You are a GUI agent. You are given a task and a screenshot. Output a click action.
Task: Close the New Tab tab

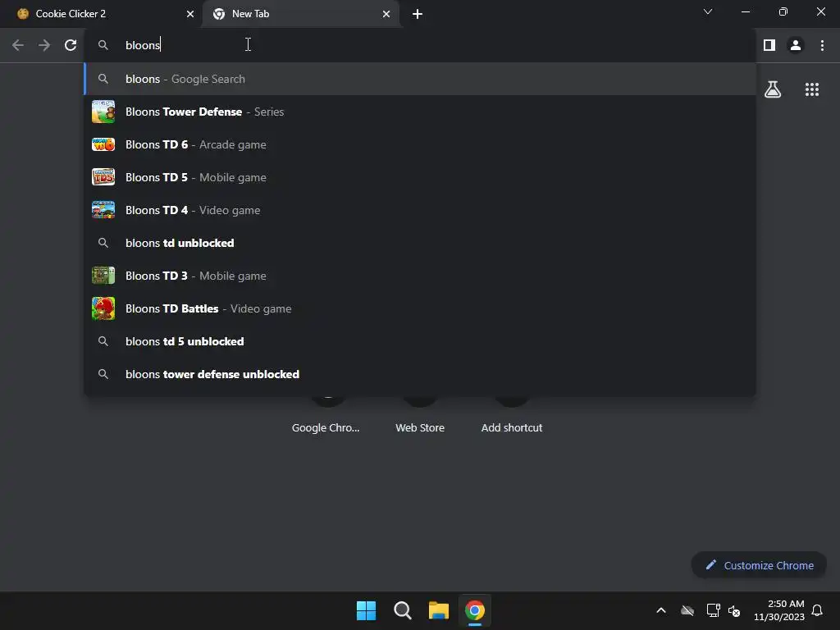click(386, 14)
